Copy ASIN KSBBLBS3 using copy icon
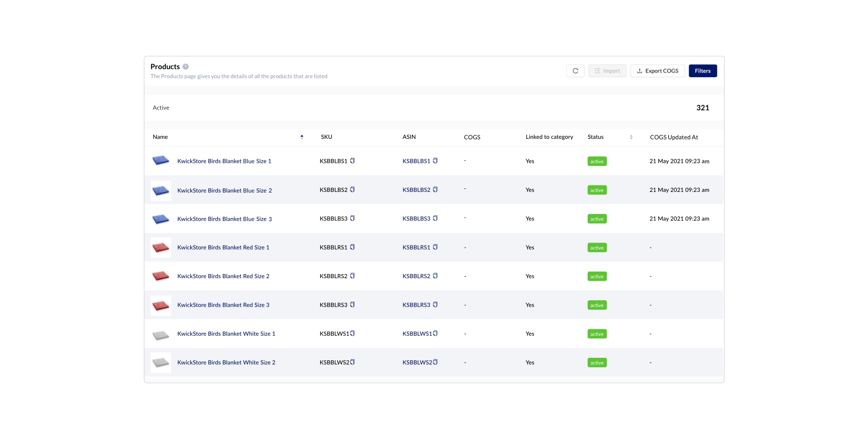Image resolution: width=868 pixels, height=439 pixels. tap(435, 218)
